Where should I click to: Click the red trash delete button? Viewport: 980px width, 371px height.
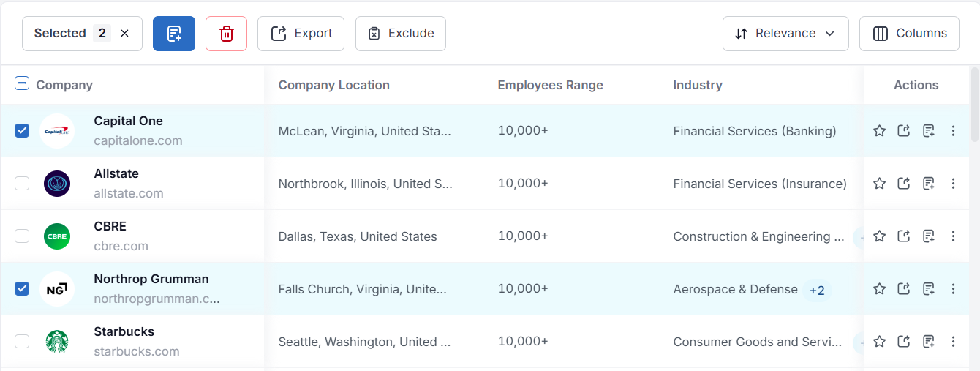pos(227,34)
